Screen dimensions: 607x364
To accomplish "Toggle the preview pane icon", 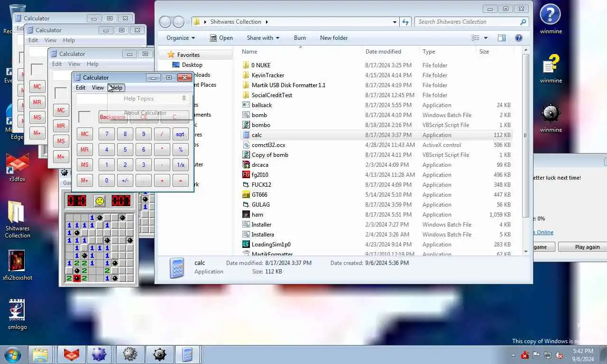I will (502, 38).
